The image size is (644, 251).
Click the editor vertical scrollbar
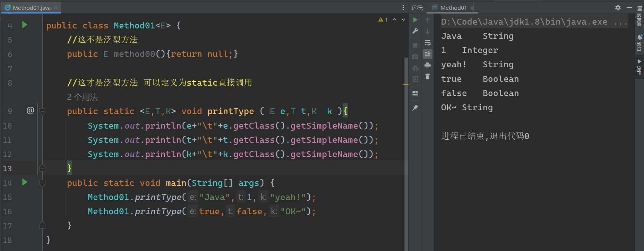(x=406, y=153)
